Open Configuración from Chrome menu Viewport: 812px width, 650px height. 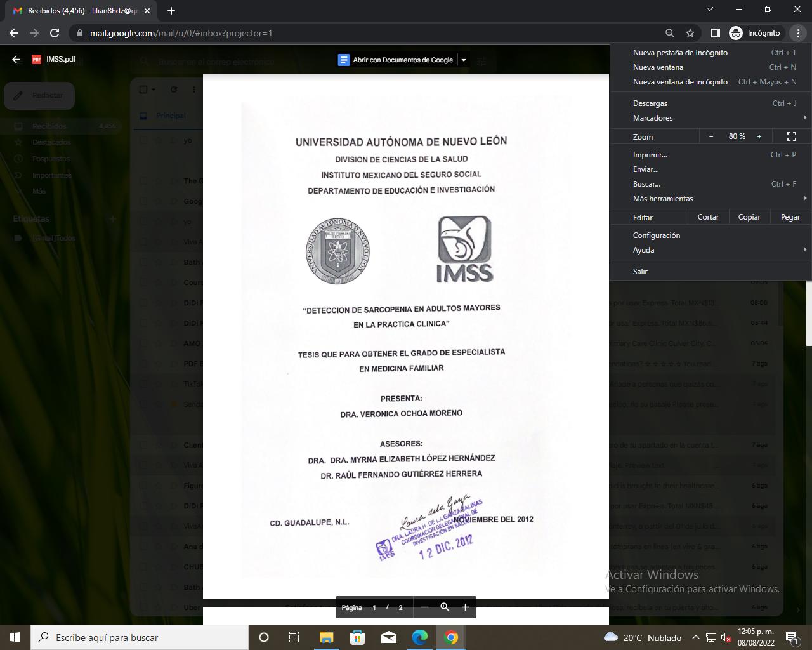tap(710, 235)
